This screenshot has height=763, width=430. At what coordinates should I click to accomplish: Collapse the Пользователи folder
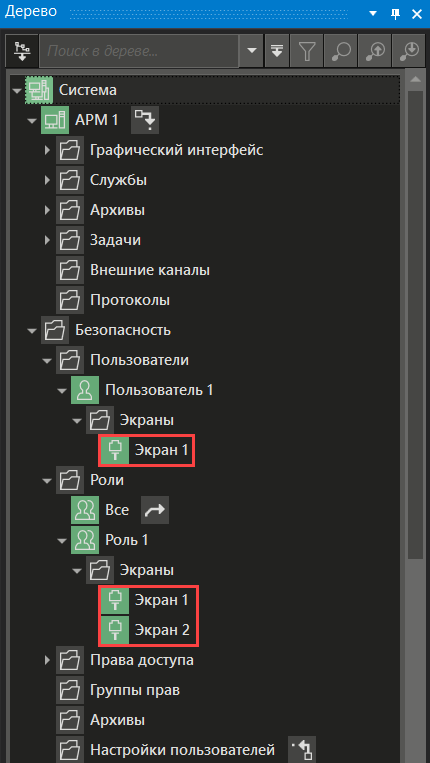coord(47,361)
